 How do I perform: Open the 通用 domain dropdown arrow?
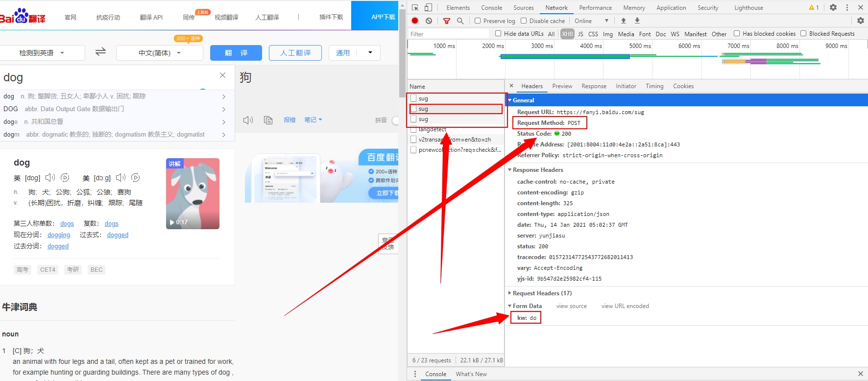coord(370,52)
